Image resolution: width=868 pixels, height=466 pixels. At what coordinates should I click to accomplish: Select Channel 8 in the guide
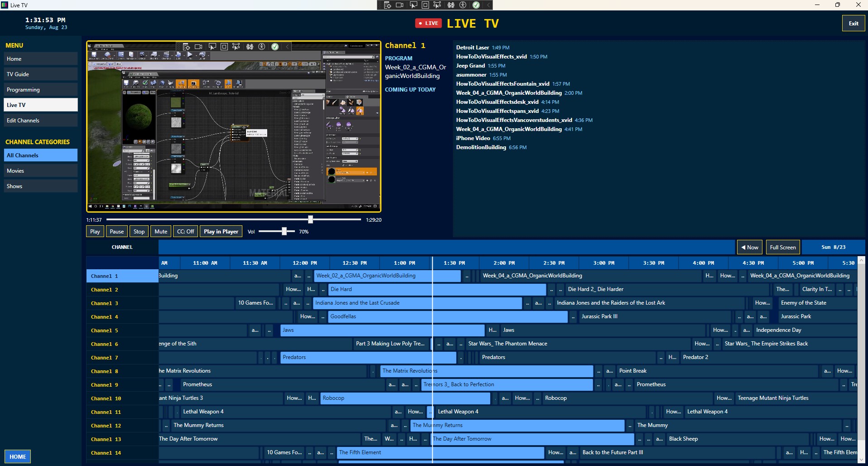click(x=122, y=371)
